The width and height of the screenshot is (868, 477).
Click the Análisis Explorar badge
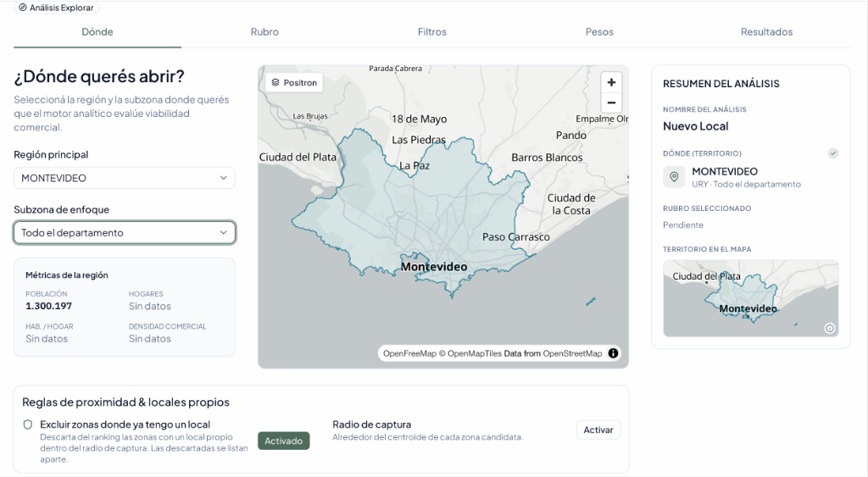56,8
